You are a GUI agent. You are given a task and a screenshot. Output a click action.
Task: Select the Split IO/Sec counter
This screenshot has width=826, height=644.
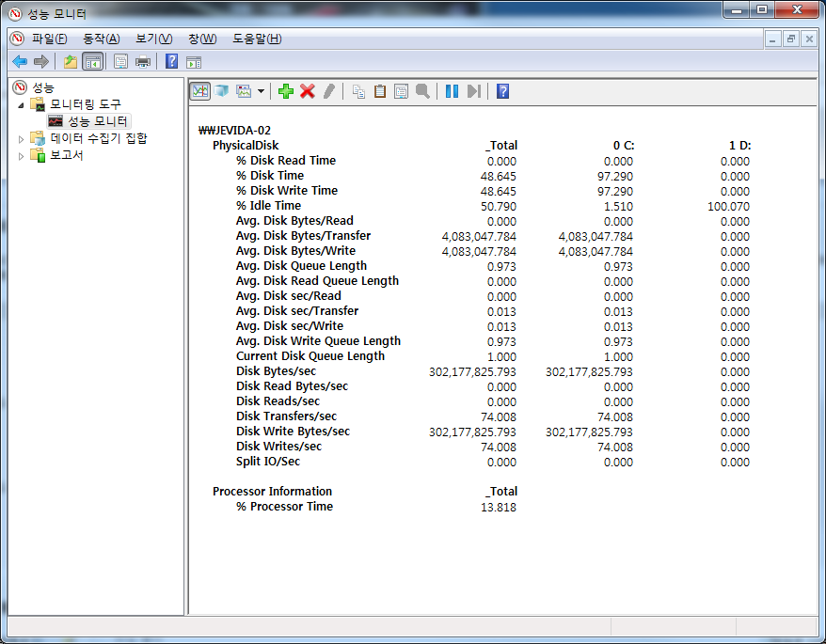(267, 462)
